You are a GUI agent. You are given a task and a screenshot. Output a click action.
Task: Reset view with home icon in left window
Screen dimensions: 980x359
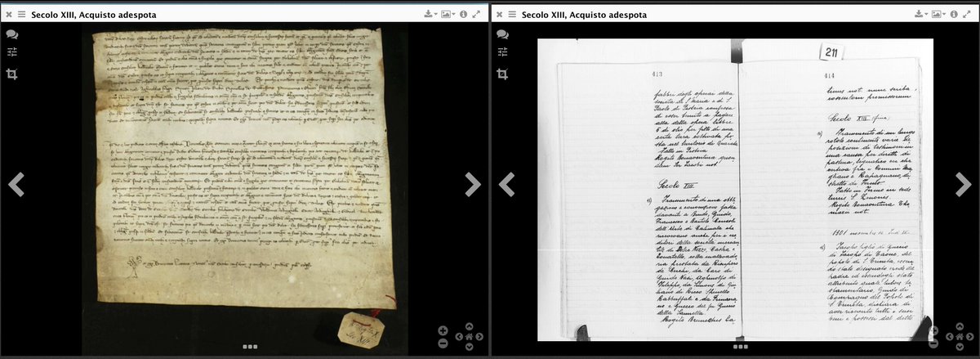pos(469,337)
